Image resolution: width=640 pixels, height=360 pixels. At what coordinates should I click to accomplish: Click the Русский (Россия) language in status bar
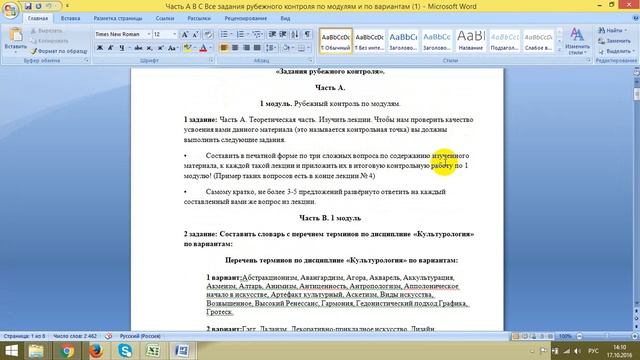click(140, 336)
